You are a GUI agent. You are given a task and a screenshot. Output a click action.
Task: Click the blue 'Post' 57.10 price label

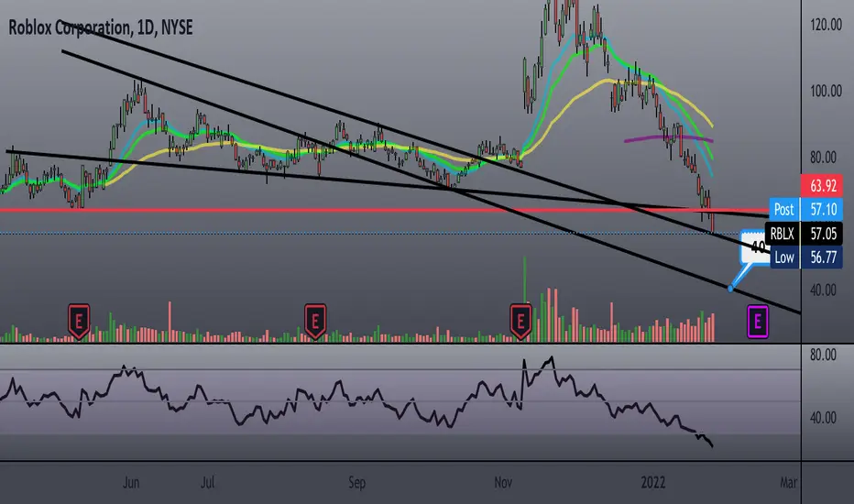click(x=805, y=209)
